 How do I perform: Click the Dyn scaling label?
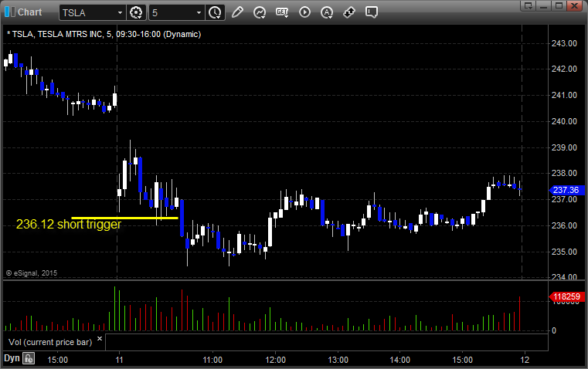pyautogui.click(x=12, y=358)
